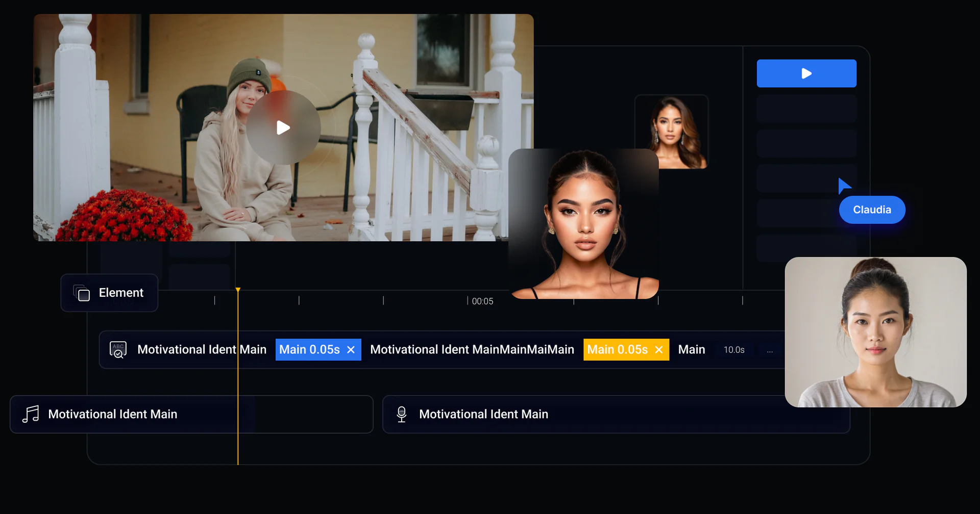Click the blue cursor arrow near Claudia
980x514 pixels.
click(845, 186)
